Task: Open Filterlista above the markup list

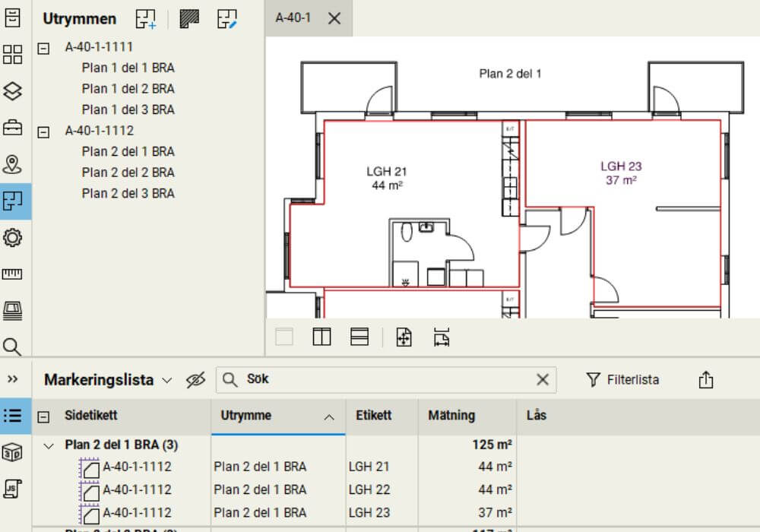Action: click(x=622, y=379)
